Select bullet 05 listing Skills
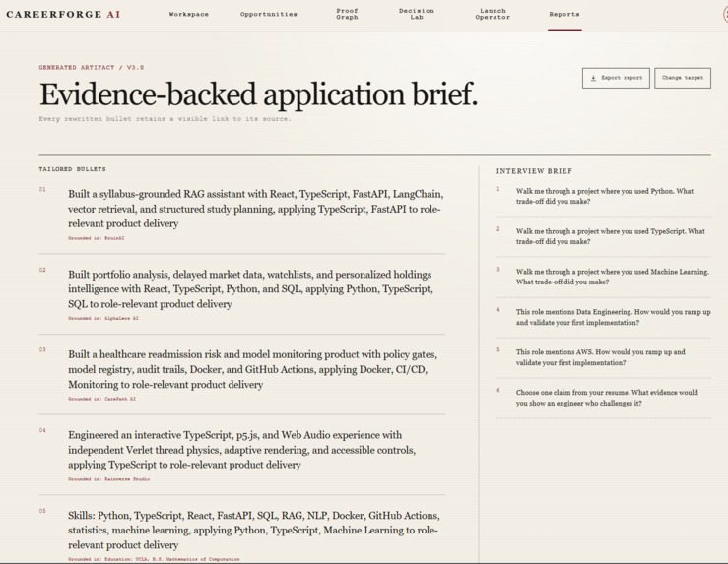Viewport: 728px width, 564px height. (x=254, y=530)
